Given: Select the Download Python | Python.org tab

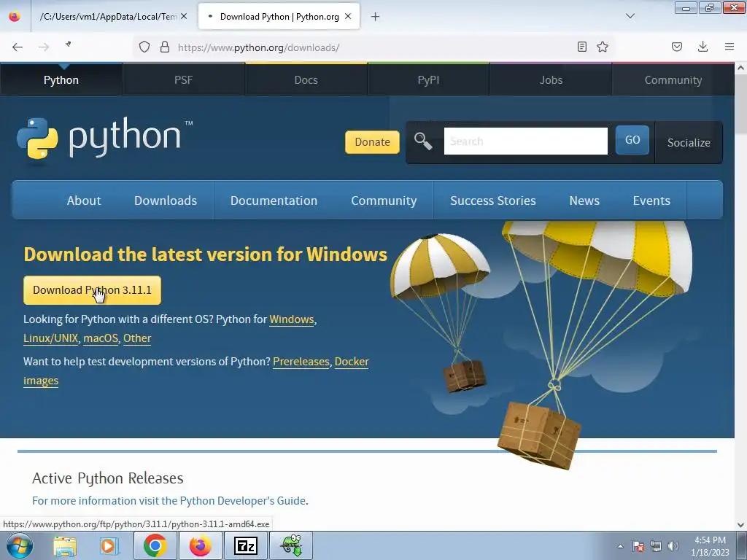Looking at the screenshot, I should [x=279, y=17].
